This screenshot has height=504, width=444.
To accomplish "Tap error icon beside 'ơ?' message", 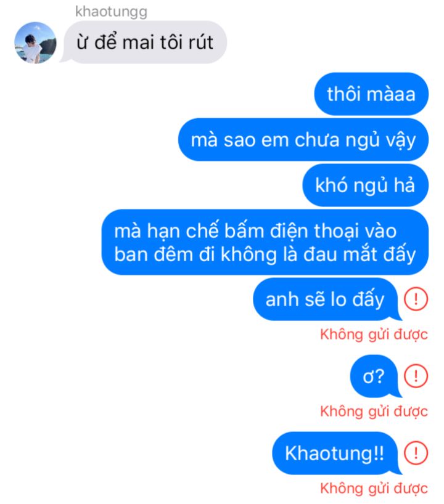I will (x=416, y=376).
